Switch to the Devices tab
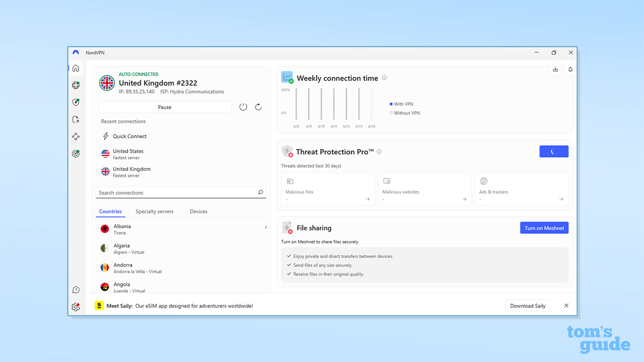Viewport: 644px width, 362px height. point(198,212)
